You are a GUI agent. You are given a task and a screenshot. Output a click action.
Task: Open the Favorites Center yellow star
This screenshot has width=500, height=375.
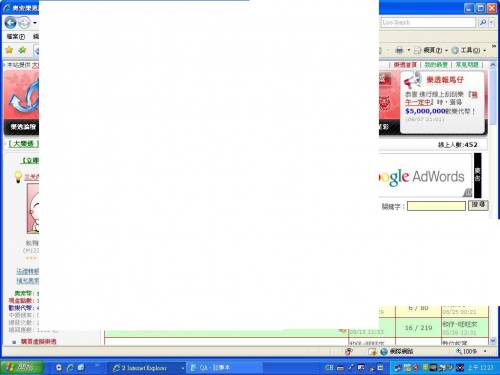9,50
